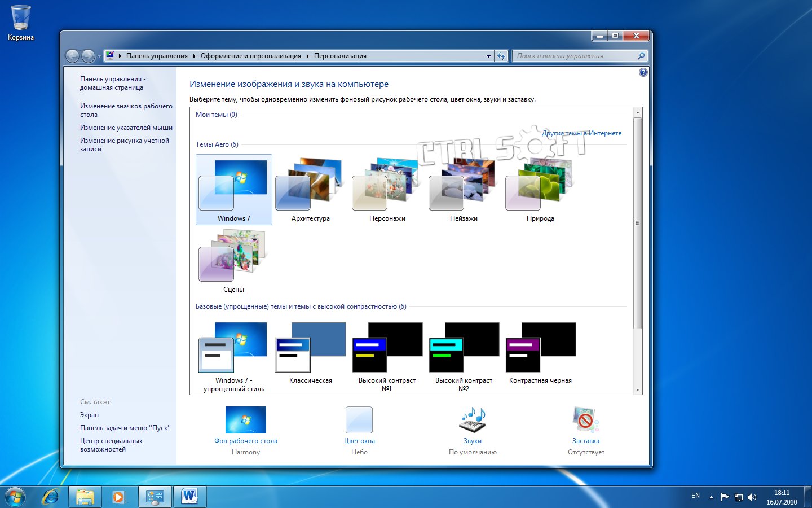This screenshot has width=812, height=508.
Task: Click the Control Panel icon in address bar
Action: [111, 55]
